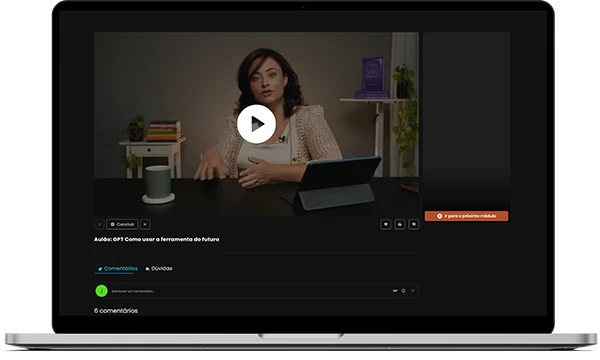Switch to the Comentários tab
Image resolution: width=600 pixels, height=360 pixels.
(x=117, y=269)
